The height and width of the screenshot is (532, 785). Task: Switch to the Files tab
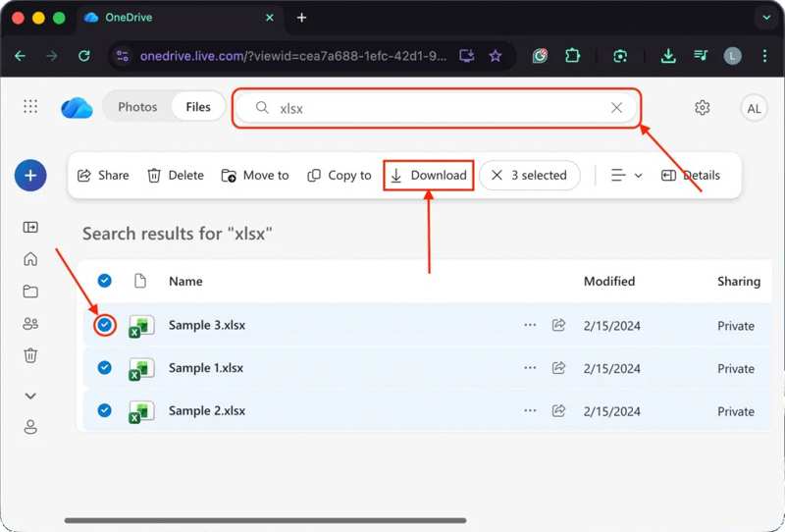point(198,107)
